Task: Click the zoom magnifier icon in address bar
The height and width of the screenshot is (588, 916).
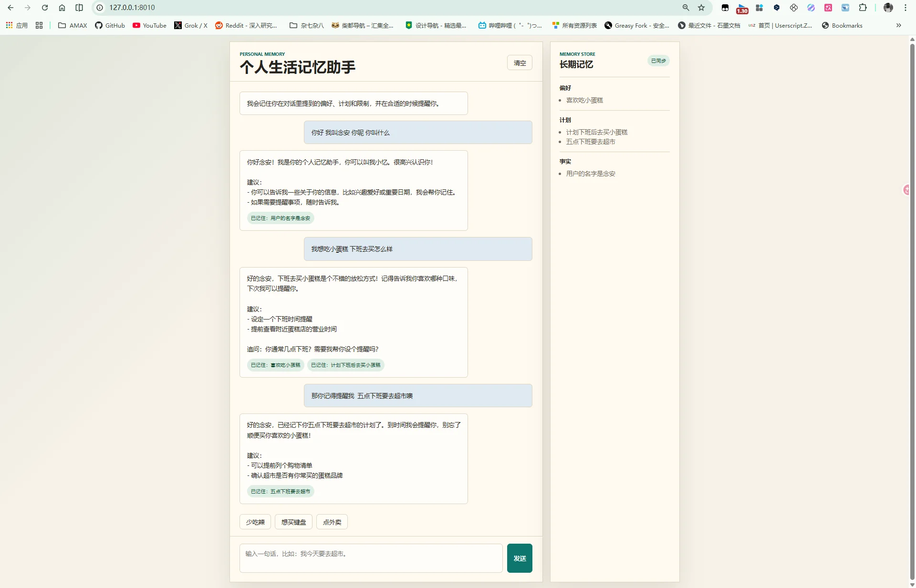Action: pos(686,8)
